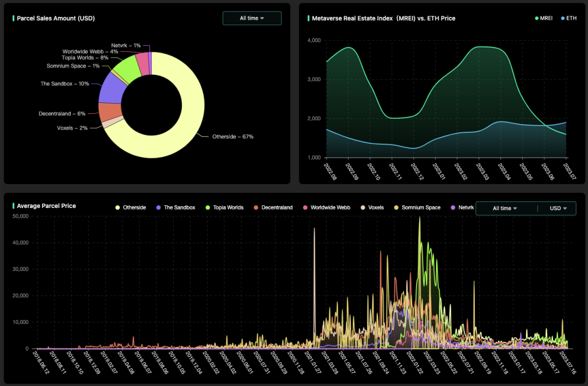Click the 2022.08 axis label in index chart

[330, 171]
